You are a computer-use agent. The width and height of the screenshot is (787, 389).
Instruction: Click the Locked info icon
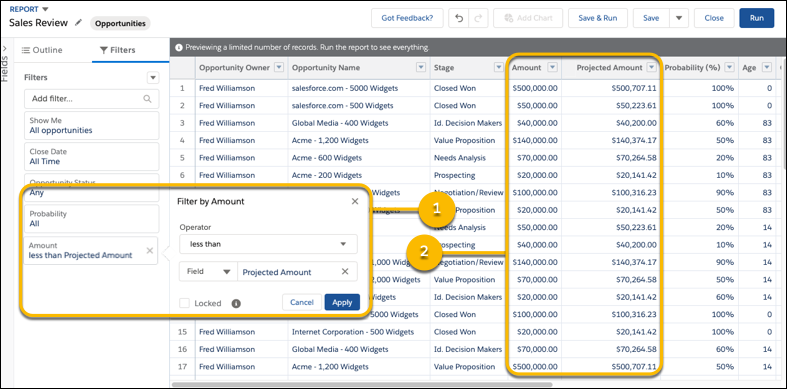point(236,303)
